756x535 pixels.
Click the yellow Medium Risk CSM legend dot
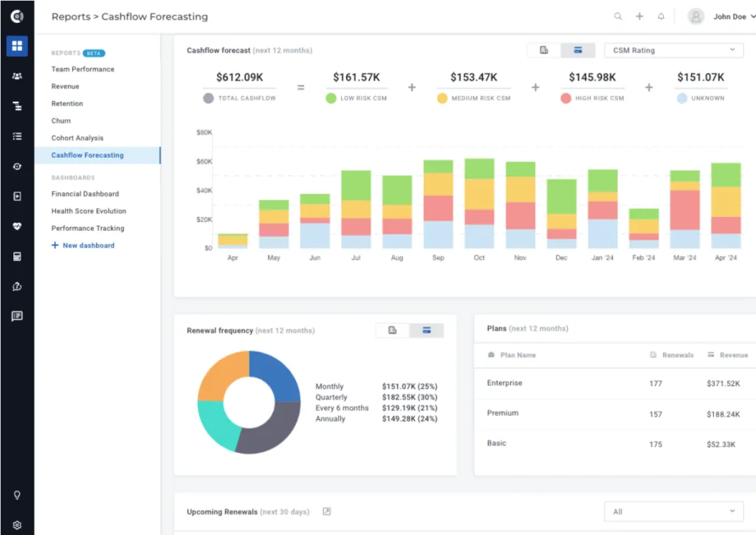click(x=442, y=98)
